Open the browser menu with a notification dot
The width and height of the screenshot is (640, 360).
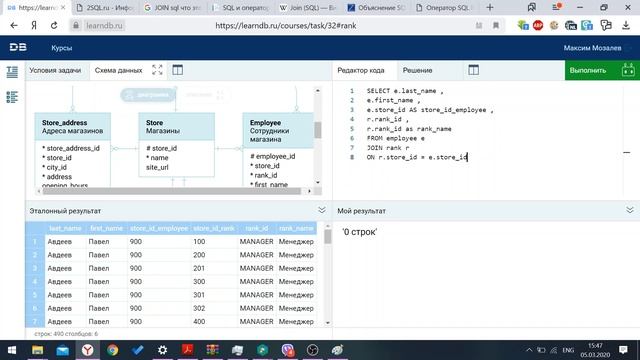(x=556, y=7)
